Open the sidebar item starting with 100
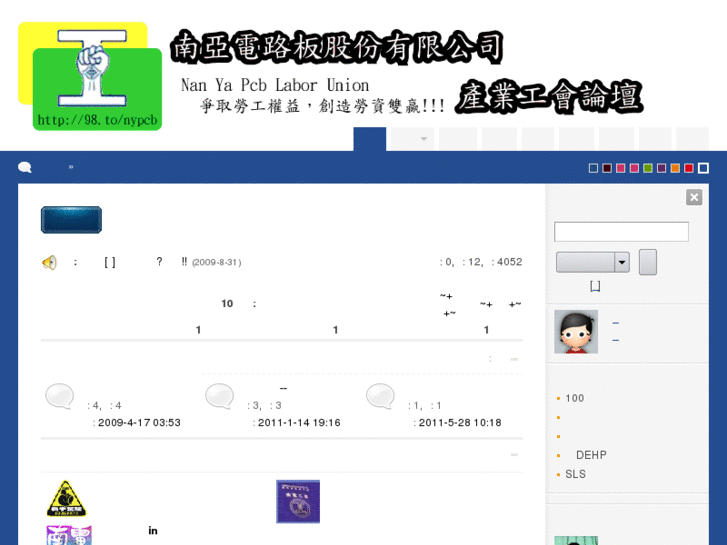 (574, 398)
